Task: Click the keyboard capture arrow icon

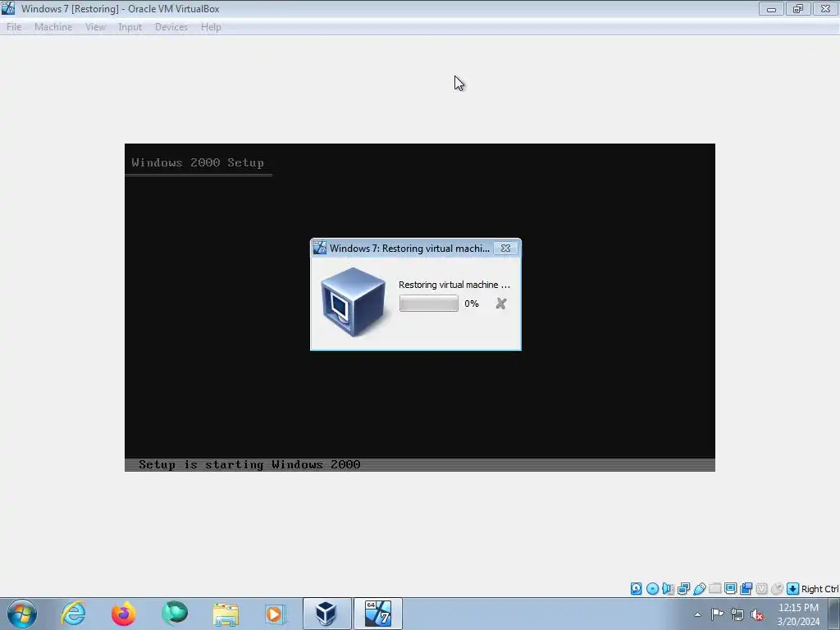Action: (793, 589)
